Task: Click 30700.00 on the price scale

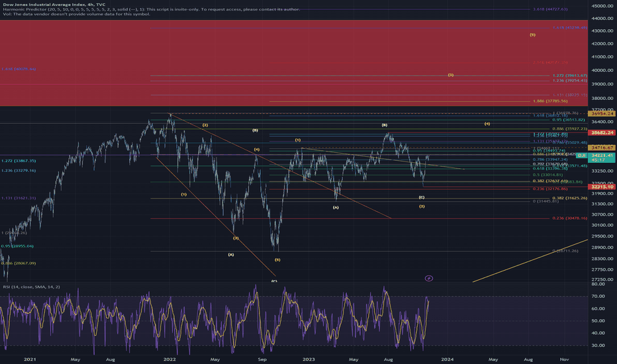Action: click(602, 215)
